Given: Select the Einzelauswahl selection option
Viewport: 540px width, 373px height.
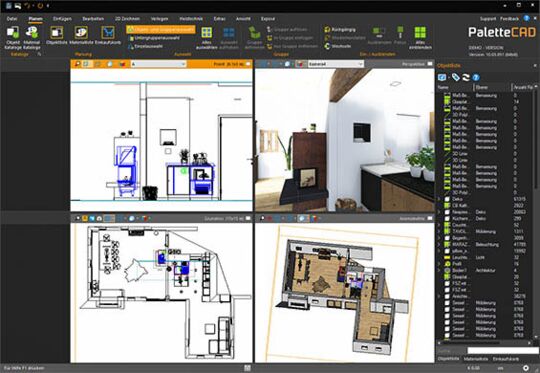Looking at the screenshot, I should (x=145, y=46).
